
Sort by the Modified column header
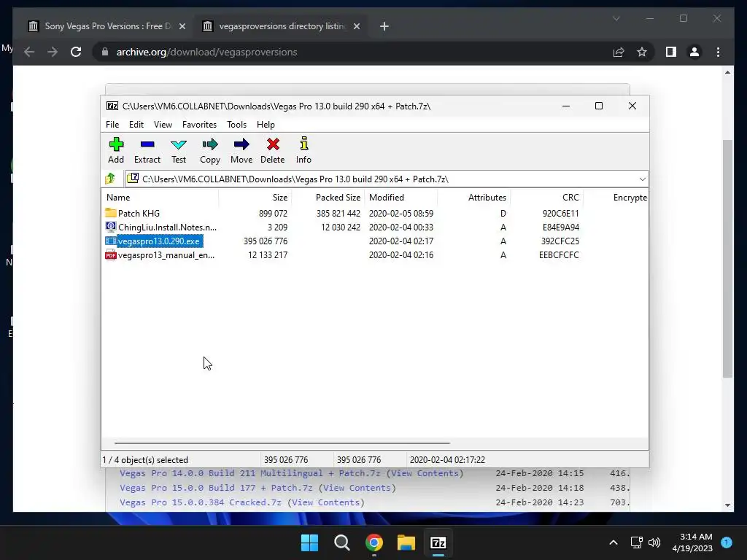(x=401, y=197)
